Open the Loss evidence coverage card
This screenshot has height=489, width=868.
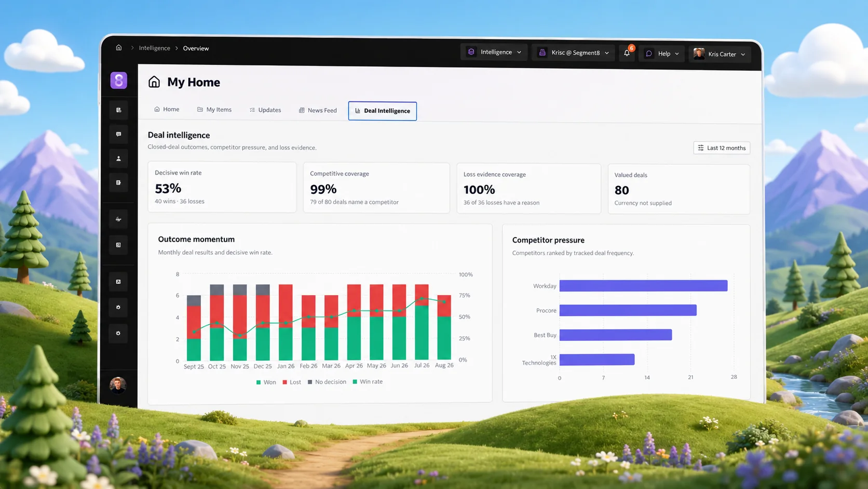(x=528, y=189)
